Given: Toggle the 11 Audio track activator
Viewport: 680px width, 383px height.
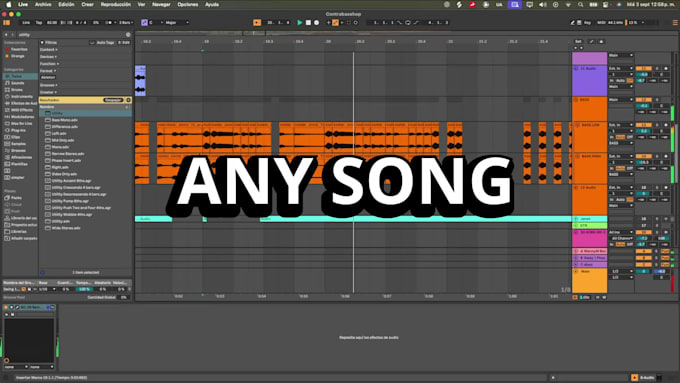Looking at the screenshot, I should pos(643,69).
